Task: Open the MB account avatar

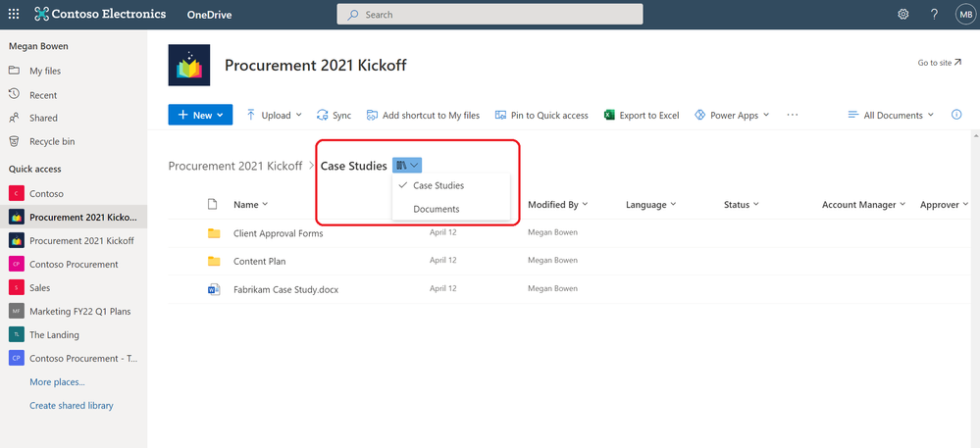Action: tap(965, 14)
